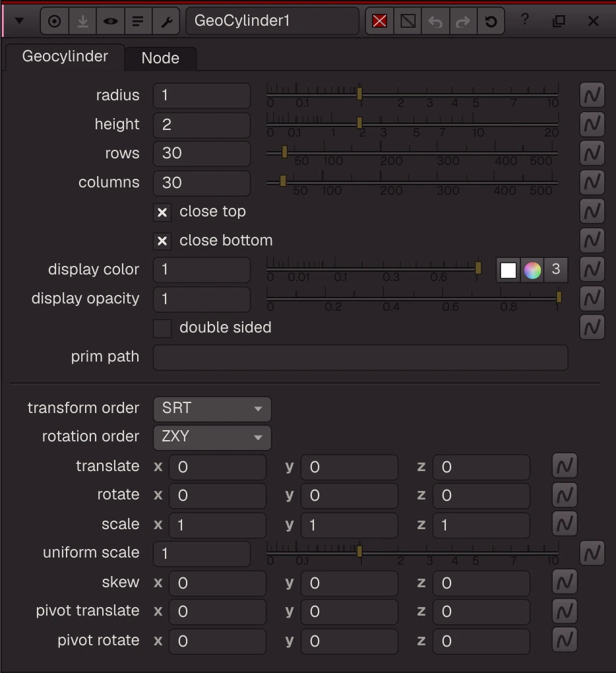Viewport: 616px width, 673px height.
Task: Click the download arrow icon in the panel header
Action: [x=83, y=21]
